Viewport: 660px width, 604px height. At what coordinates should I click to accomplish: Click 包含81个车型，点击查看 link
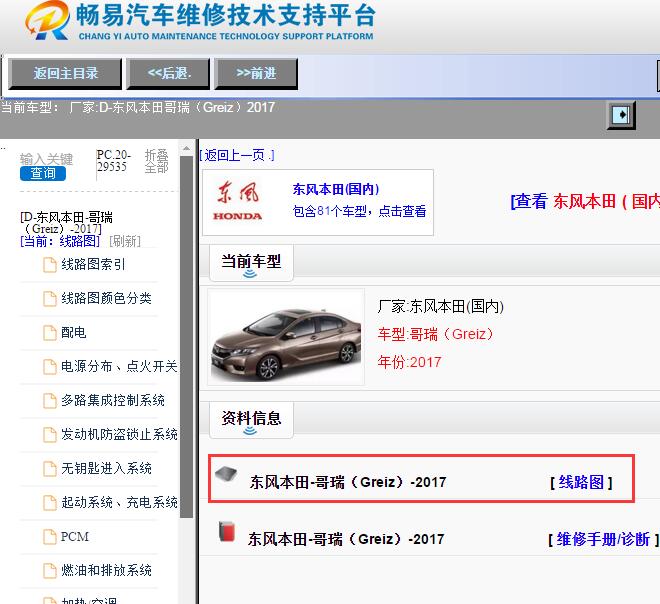[x=359, y=211]
